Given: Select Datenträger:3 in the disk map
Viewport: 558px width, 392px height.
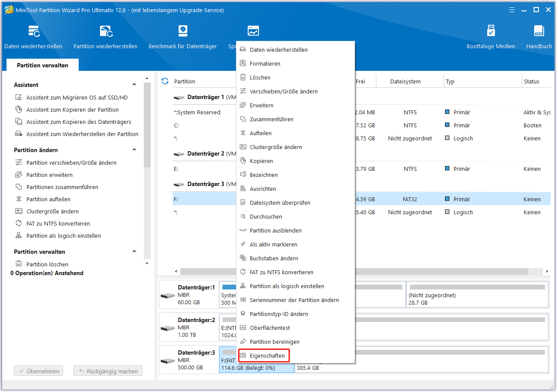Looking at the screenshot, I should pyautogui.click(x=189, y=360).
